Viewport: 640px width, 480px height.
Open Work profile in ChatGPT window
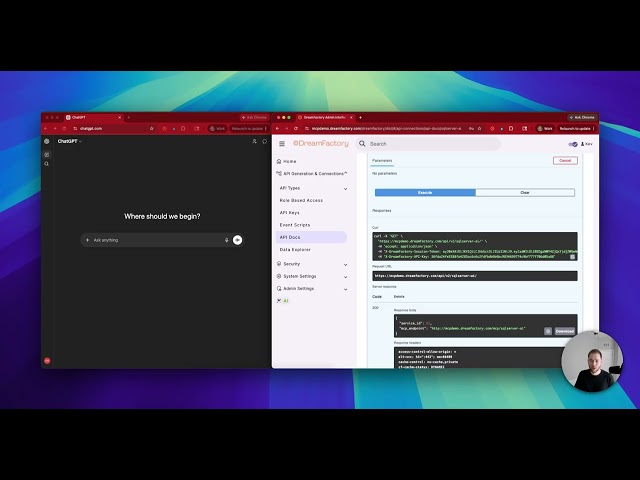pos(217,129)
